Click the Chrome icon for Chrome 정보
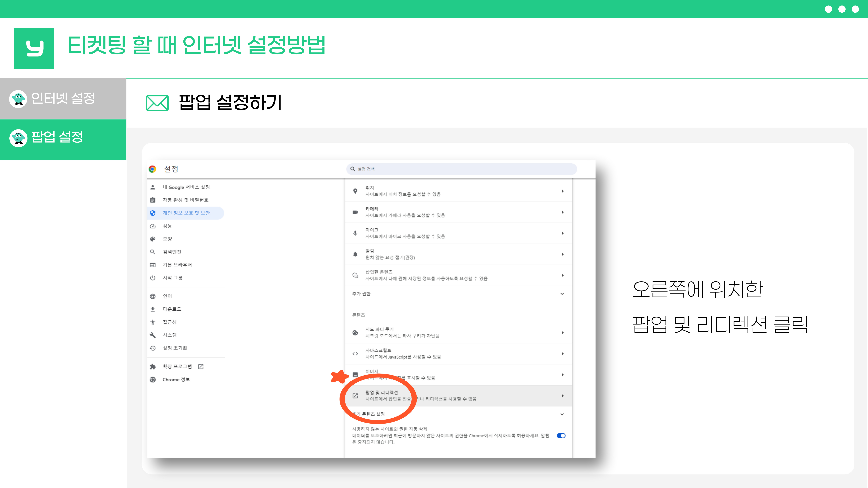This screenshot has height=488, width=868. (153, 380)
